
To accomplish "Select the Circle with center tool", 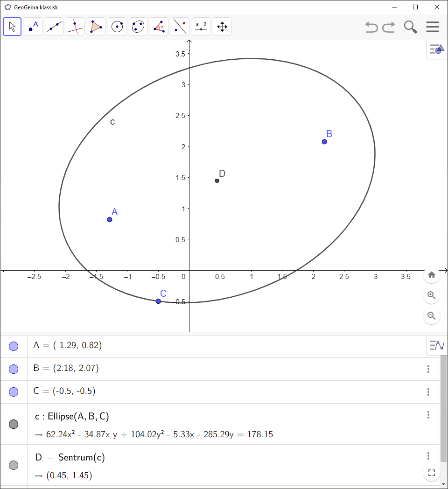I will 117,27.
